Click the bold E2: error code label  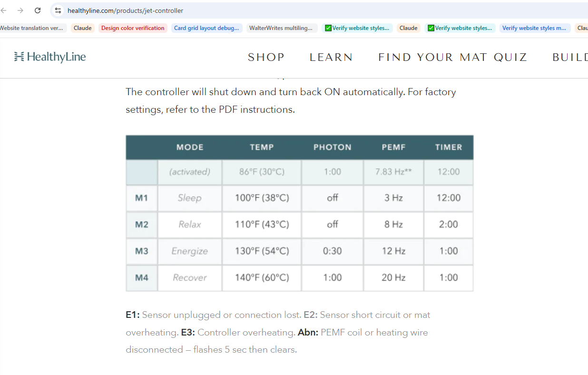tap(311, 315)
